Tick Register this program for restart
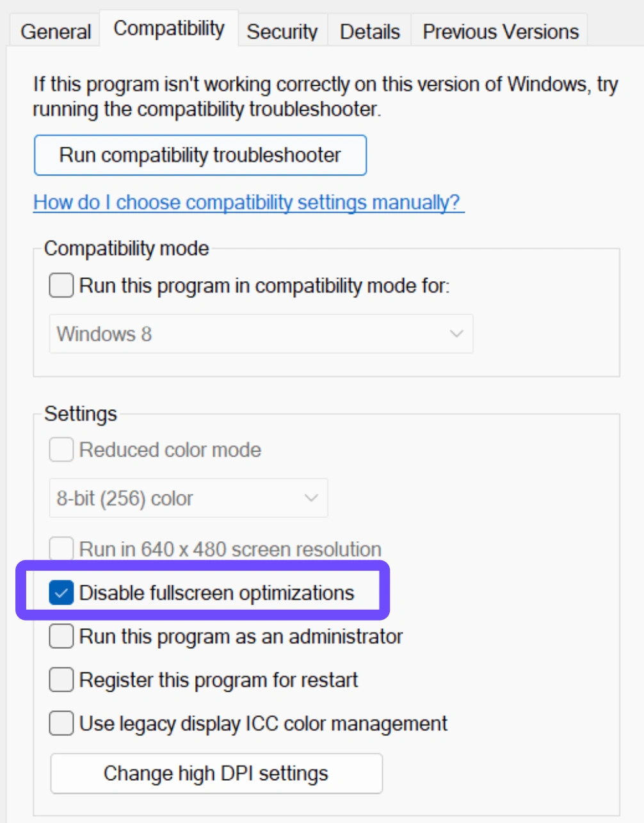 pos(61,680)
